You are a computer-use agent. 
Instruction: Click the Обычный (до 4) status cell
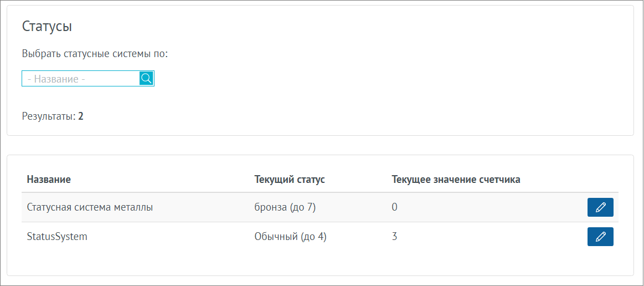click(x=290, y=237)
